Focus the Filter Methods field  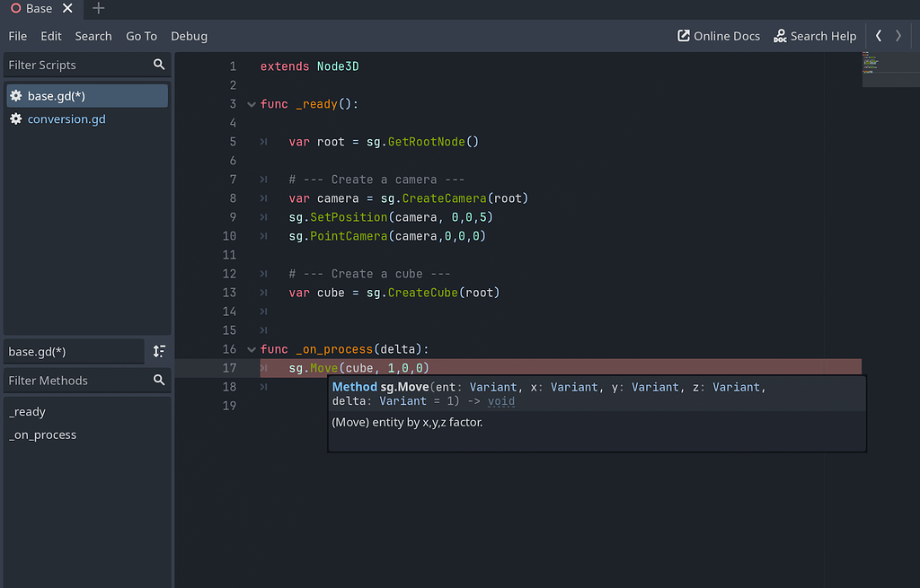click(87, 380)
